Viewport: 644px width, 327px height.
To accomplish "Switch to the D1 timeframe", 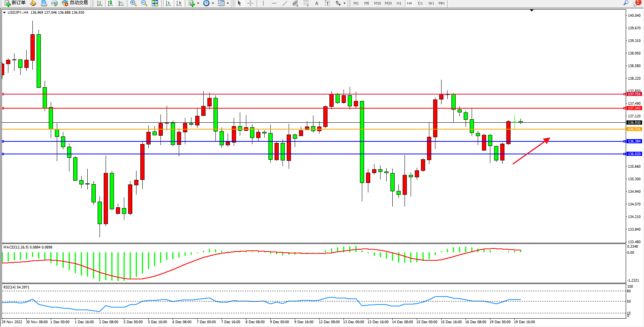I will [x=420, y=3].
